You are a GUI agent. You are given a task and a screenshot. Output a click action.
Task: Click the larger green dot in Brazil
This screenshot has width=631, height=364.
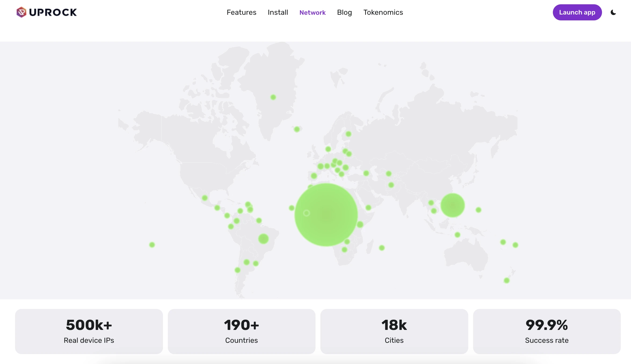pos(263,239)
